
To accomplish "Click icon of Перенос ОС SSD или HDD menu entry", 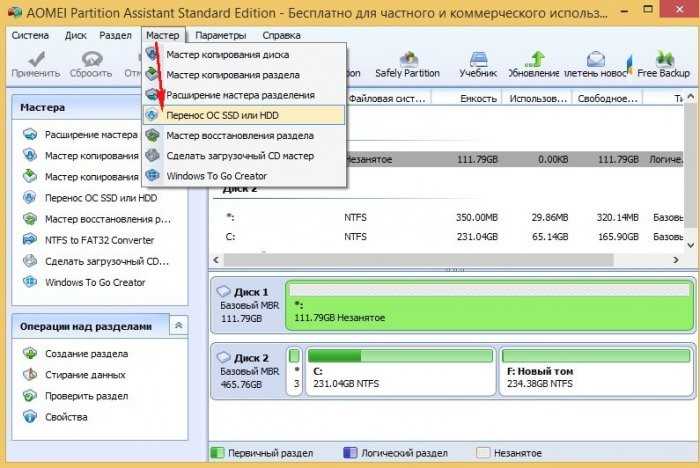I will pos(152,115).
